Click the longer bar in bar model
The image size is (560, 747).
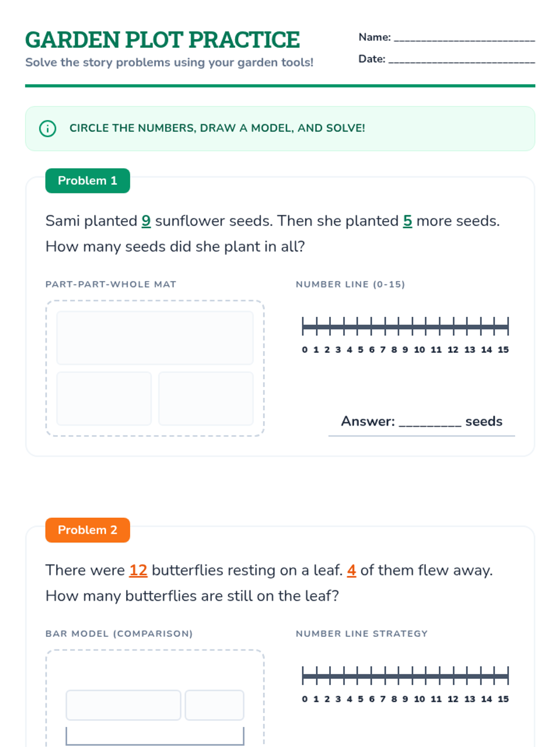pyautogui.click(x=123, y=705)
